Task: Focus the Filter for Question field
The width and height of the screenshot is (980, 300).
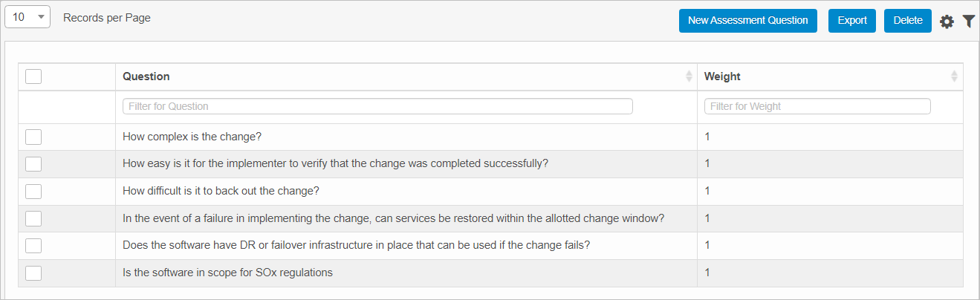Action: [377, 106]
